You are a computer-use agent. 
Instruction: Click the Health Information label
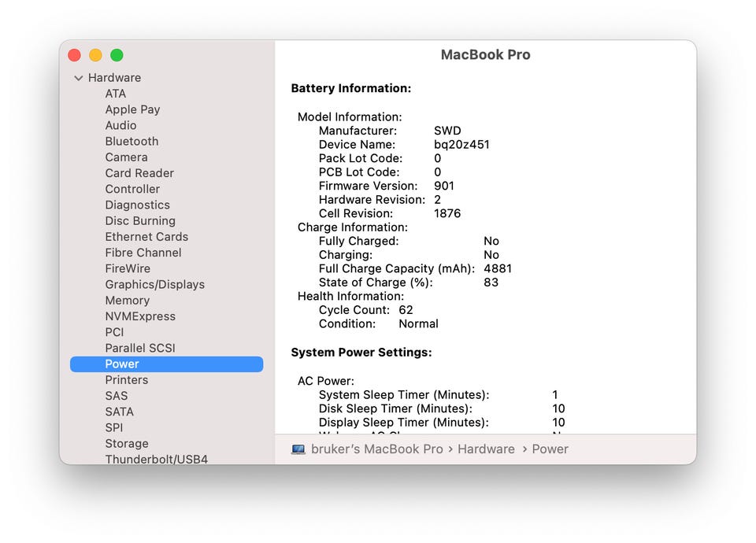coord(350,297)
